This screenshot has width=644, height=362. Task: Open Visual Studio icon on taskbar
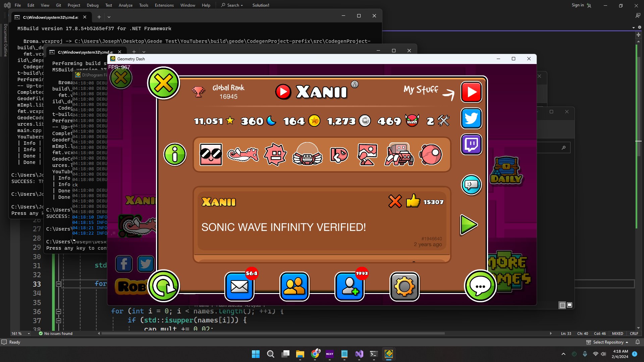(x=359, y=354)
